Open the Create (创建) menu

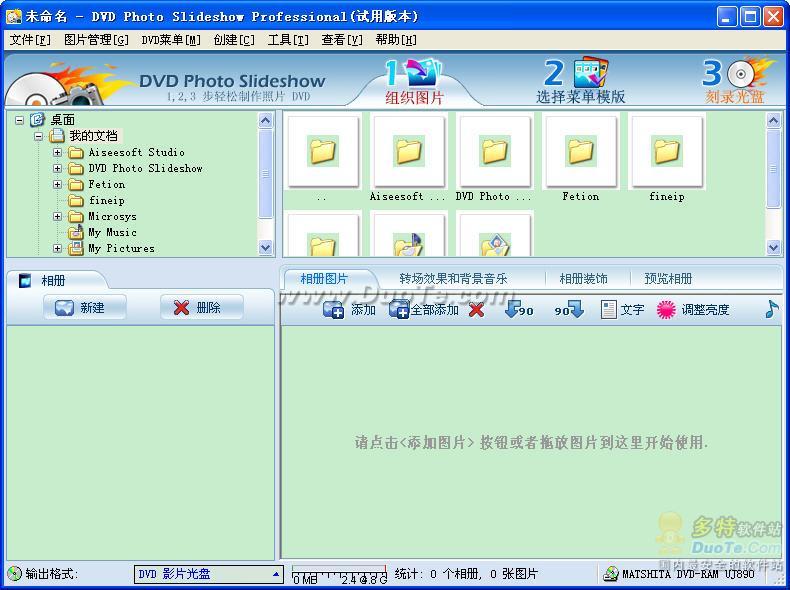(x=234, y=40)
